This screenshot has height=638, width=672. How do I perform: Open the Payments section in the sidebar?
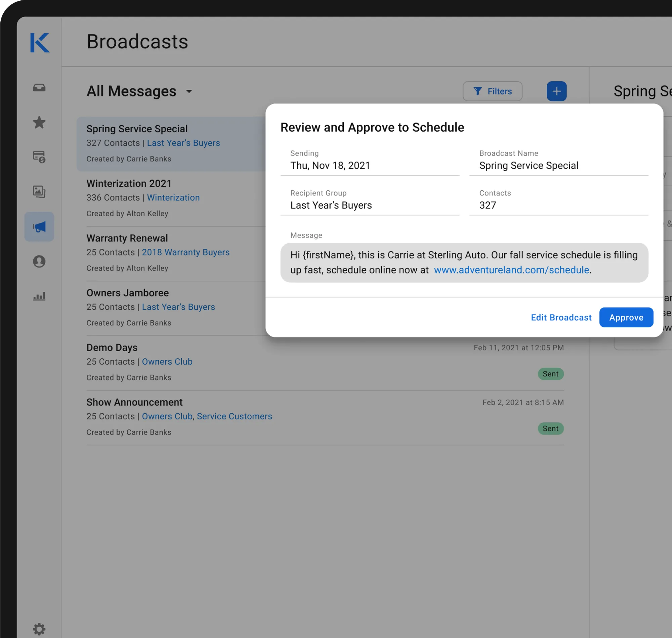click(x=39, y=157)
